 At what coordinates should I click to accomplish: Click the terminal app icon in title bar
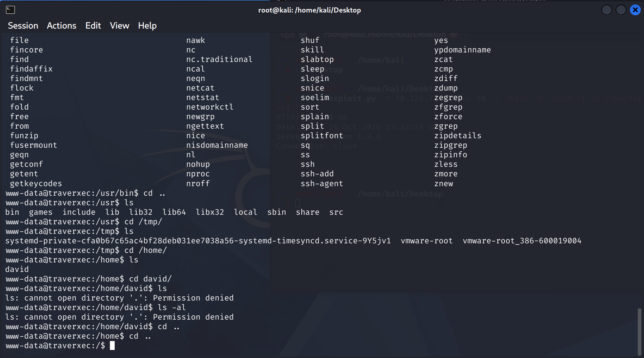[x=10, y=10]
